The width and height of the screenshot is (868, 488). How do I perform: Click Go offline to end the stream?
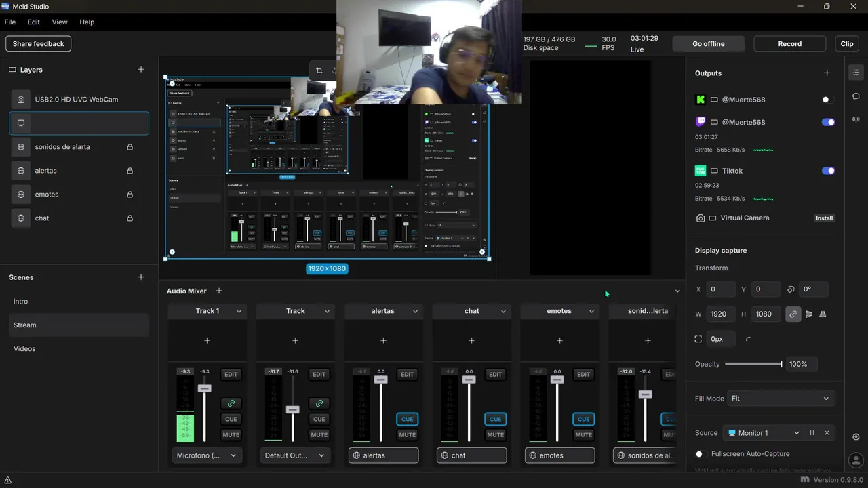[x=709, y=44]
